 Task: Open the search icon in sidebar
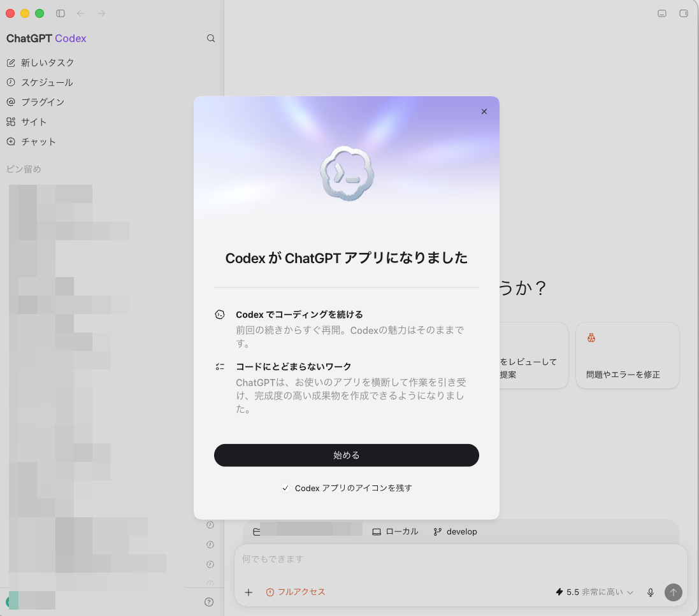click(x=211, y=38)
